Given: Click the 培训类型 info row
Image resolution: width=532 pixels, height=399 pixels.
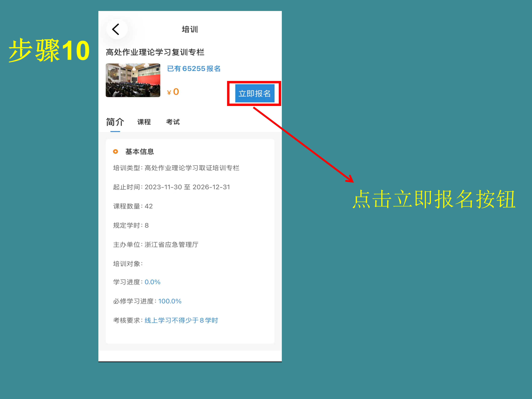Looking at the screenshot, I should 176,168.
